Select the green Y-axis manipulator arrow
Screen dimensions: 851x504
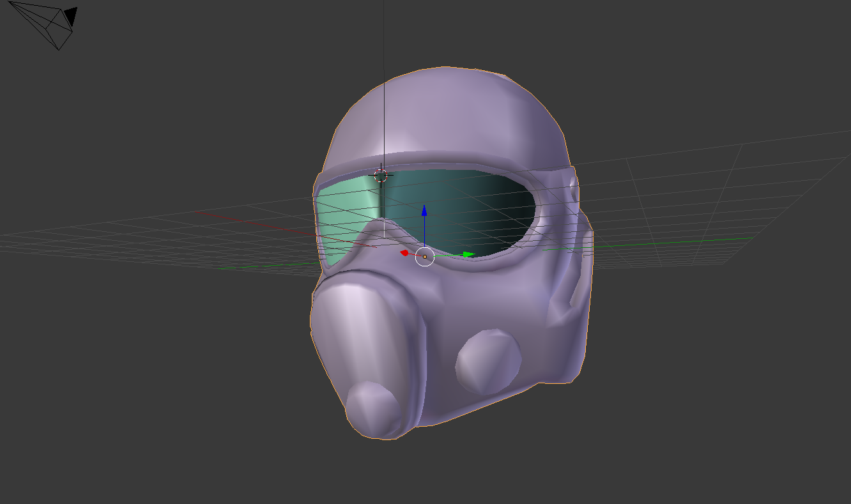tap(466, 254)
